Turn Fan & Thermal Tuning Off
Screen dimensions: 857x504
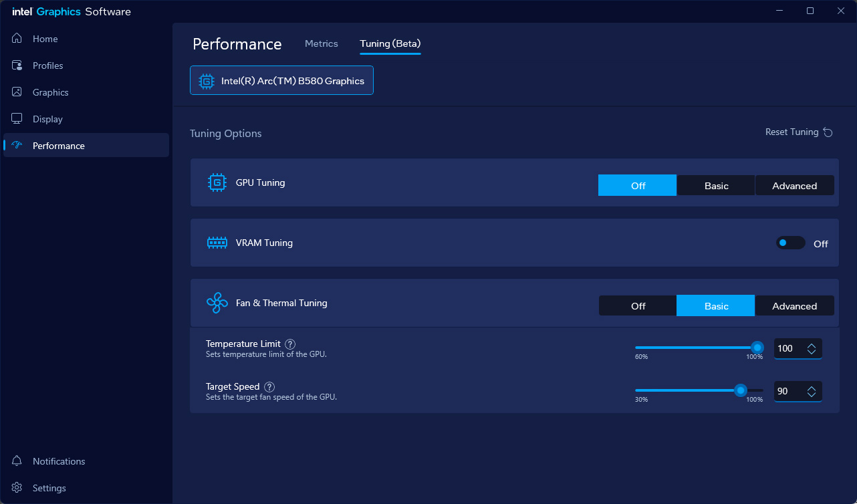(x=638, y=306)
